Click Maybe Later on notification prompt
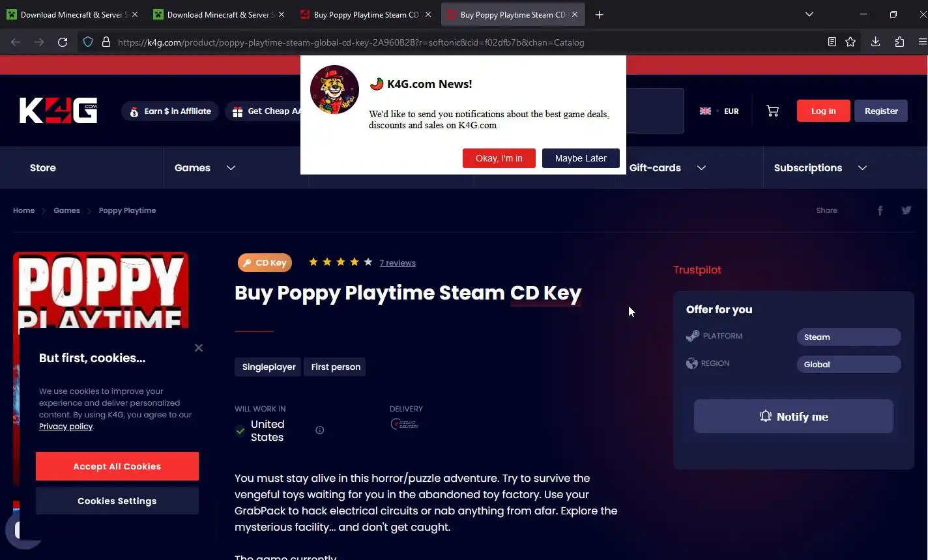This screenshot has height=560, width=928. pos(581,158)
